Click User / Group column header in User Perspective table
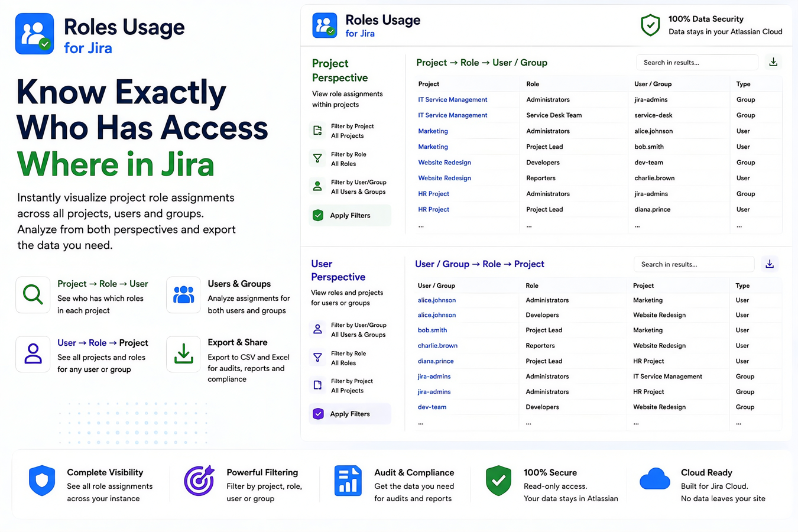Viewport: 798px width, 532px height. pos(436,286)
